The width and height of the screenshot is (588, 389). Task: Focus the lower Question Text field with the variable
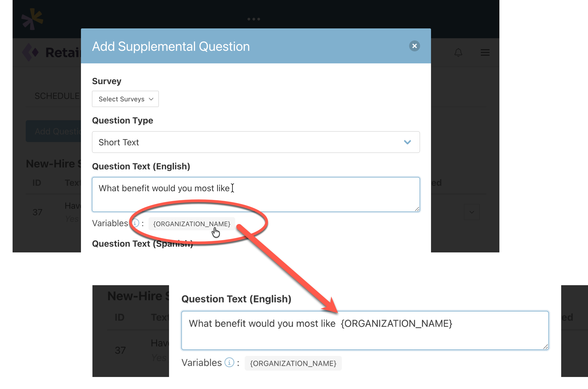tap(365, 330)
